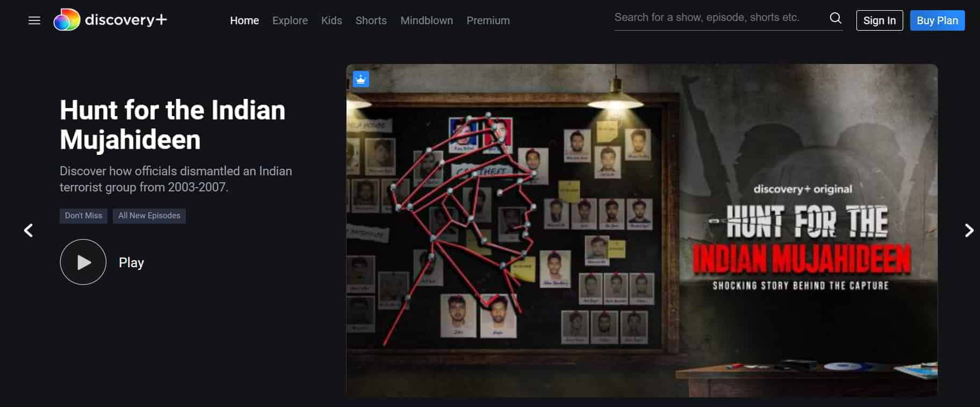View the Premium tab

point(488,20)
